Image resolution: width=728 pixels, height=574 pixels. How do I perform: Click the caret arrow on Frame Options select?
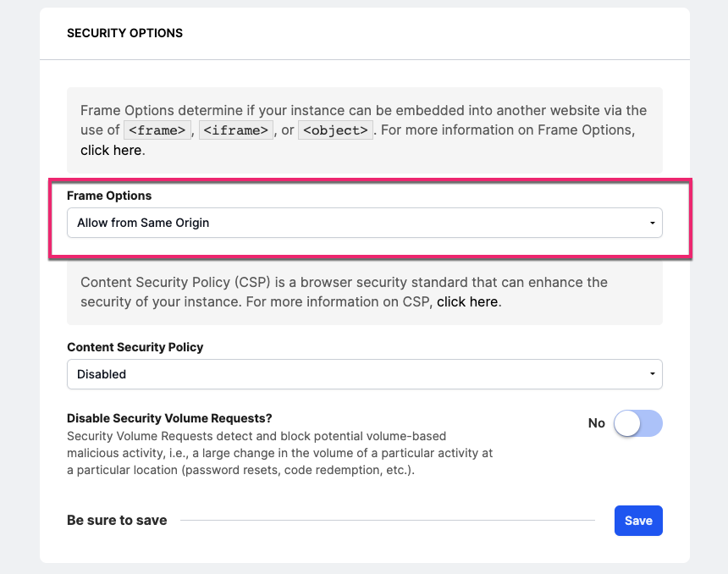[652, 224]
